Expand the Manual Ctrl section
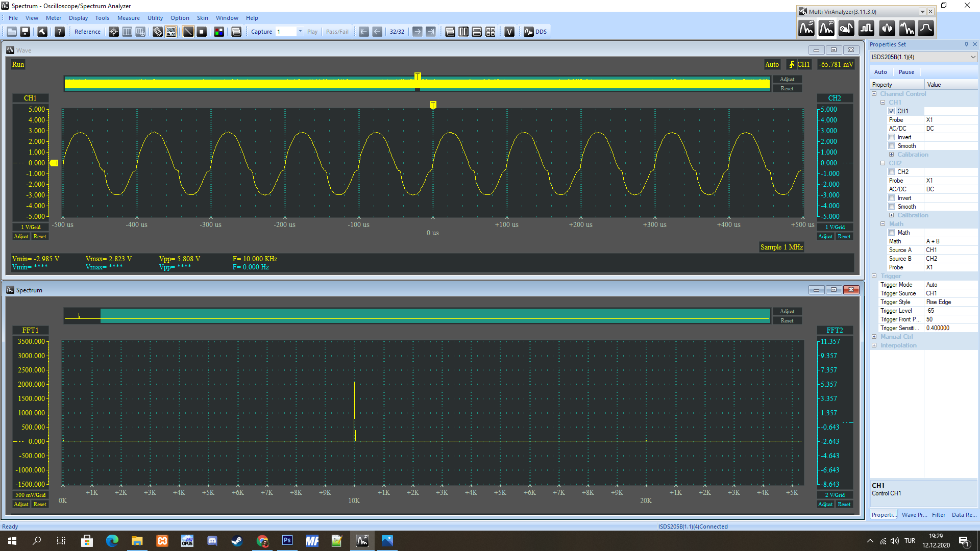This screenshot has width=980, height=551. (x=874, y=337)
